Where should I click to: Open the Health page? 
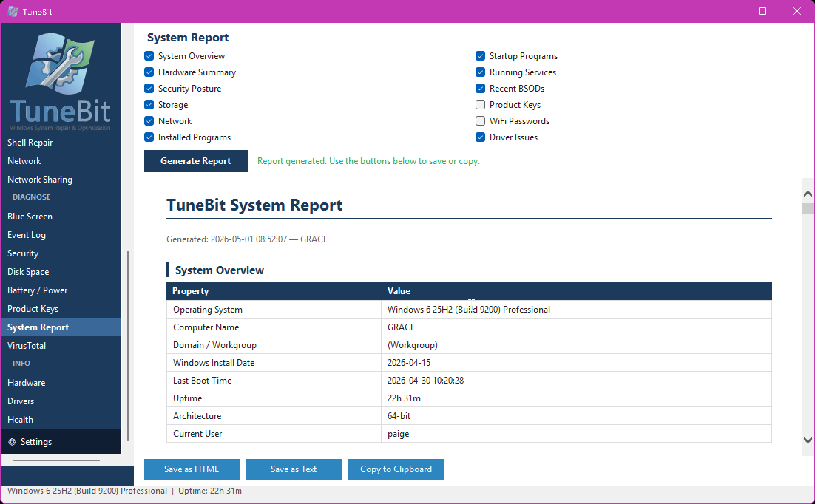61,419
